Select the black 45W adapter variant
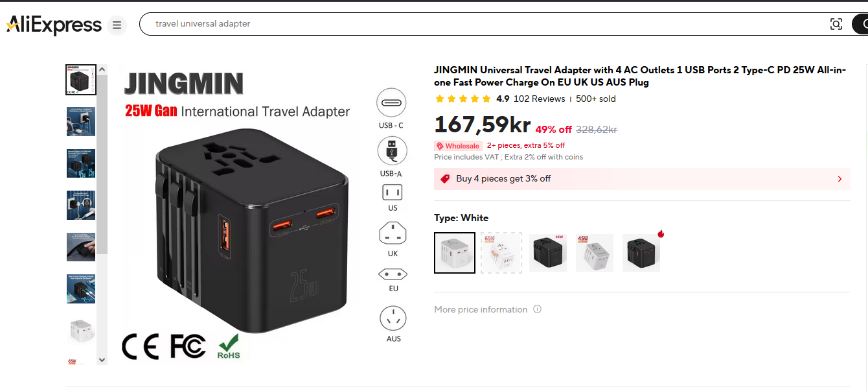 pos(548,253)
